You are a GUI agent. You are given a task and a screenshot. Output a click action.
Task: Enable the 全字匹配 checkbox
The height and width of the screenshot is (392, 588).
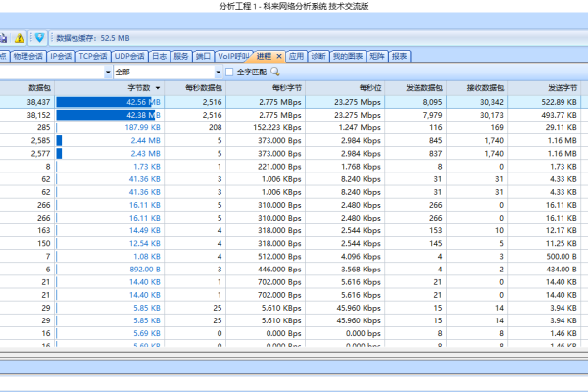[229, 72]
